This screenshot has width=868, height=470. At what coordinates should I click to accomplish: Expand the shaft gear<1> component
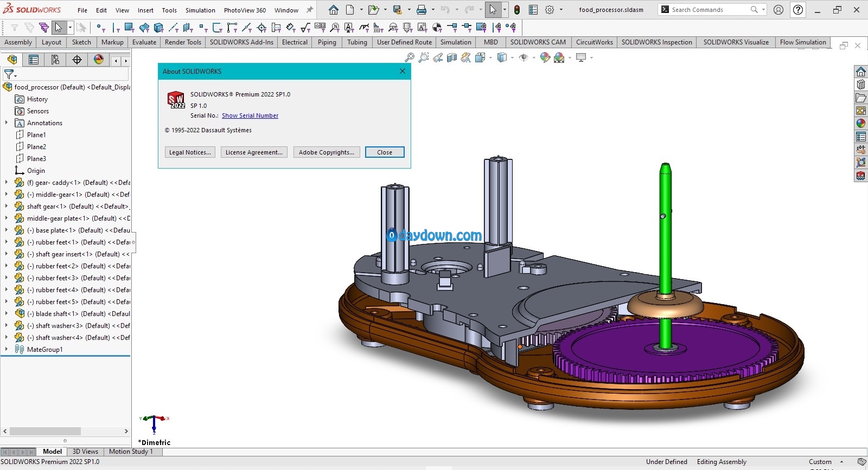[7, 207]
